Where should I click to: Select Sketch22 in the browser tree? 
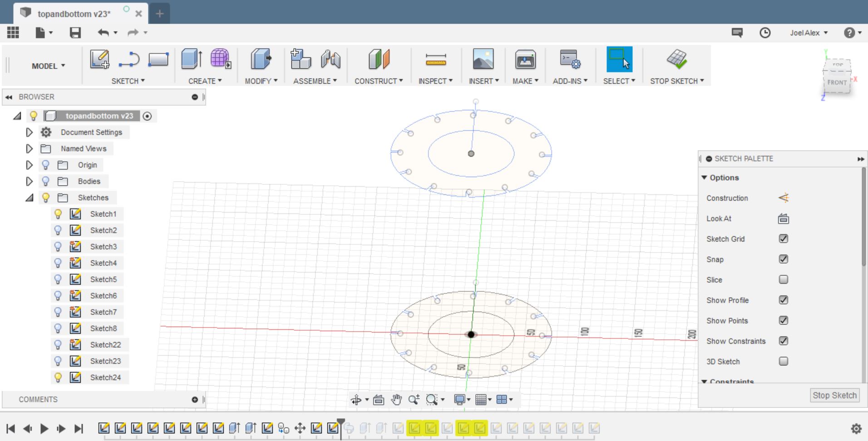coord(105,345)
